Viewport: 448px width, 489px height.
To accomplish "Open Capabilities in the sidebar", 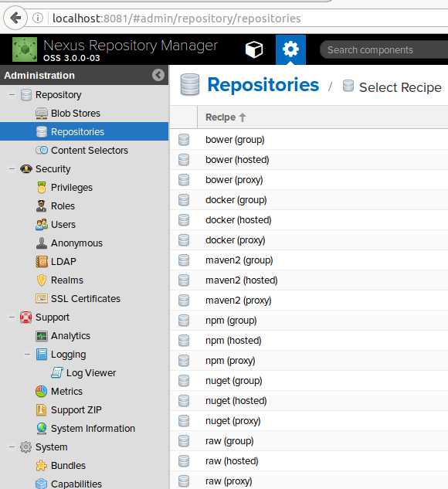I will tap(76, 484).
